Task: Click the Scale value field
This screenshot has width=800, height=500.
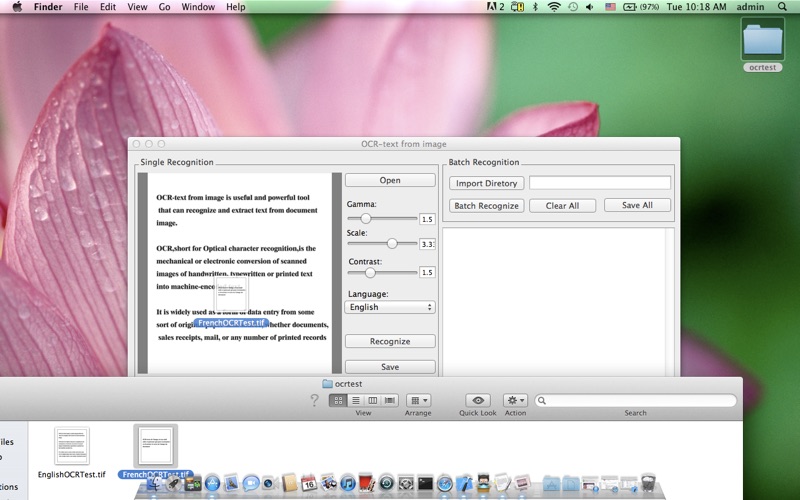Action: point(427,244)
